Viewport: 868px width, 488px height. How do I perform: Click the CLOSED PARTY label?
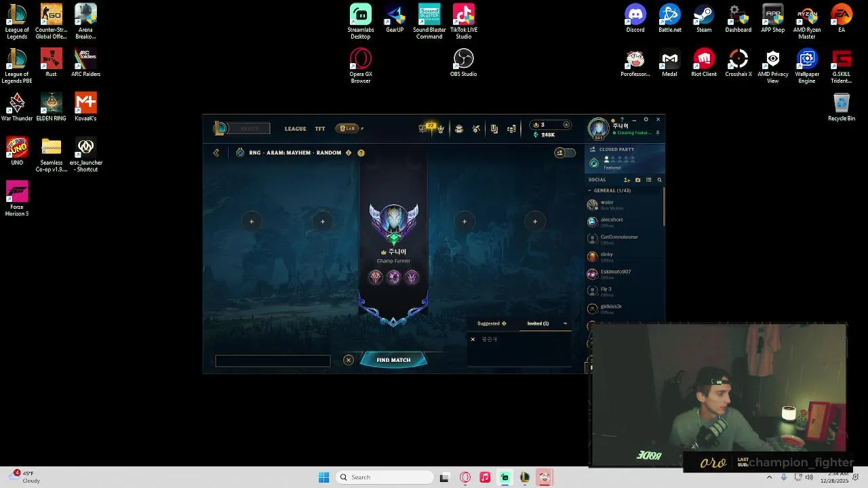tap(616, 149)
